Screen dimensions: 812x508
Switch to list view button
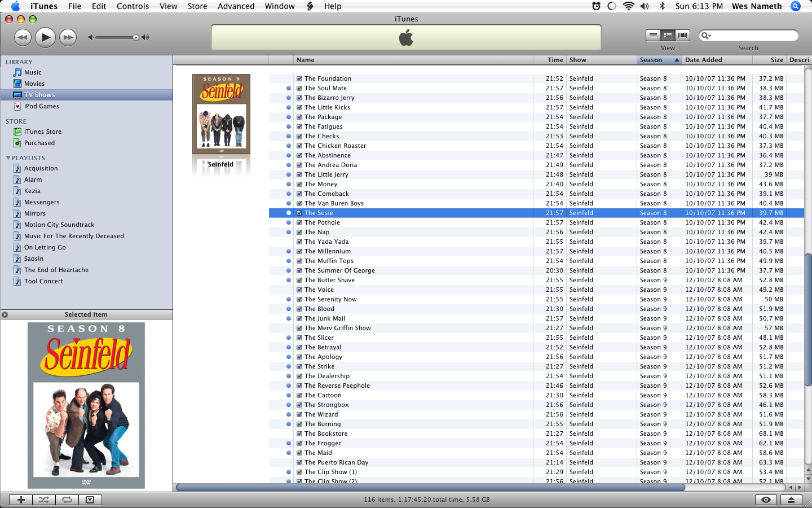[653, 36]
